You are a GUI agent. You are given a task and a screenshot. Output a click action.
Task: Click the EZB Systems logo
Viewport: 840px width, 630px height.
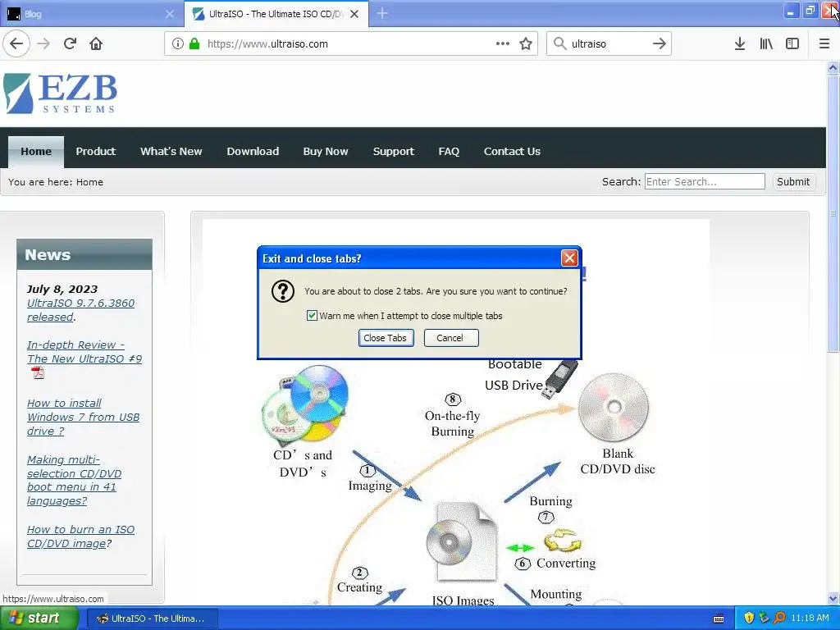point(60,94)
